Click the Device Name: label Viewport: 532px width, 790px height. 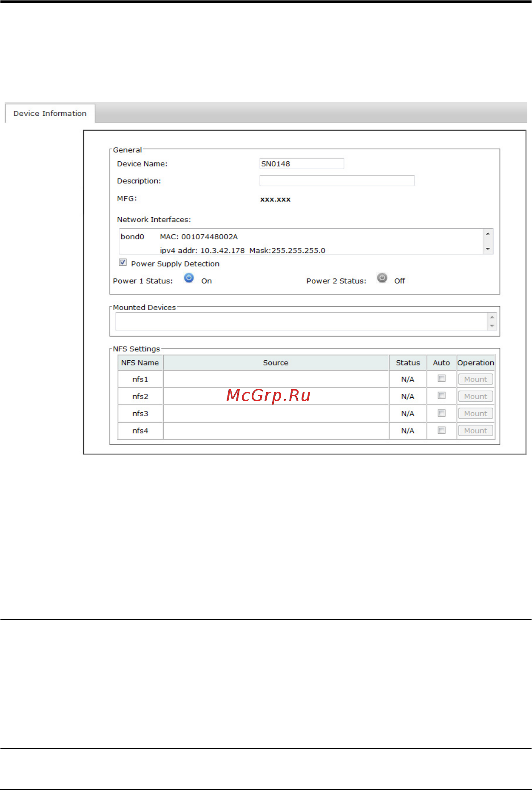pyautogui.click(x=142, y=164)
